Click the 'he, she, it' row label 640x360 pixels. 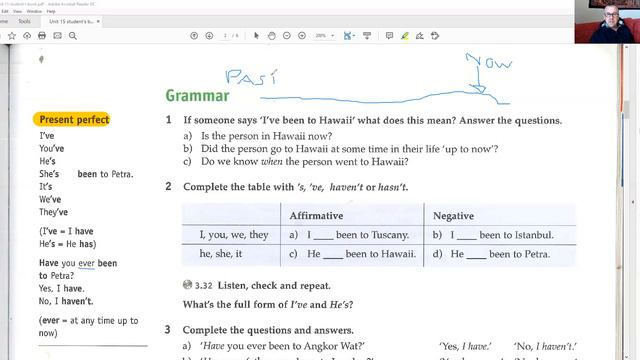(x=220, y=253)
